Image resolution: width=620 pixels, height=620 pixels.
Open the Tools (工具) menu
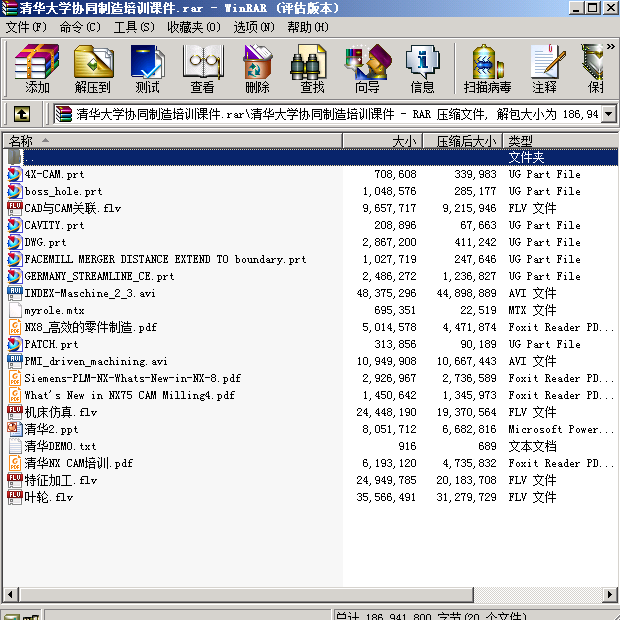[134, 27]
